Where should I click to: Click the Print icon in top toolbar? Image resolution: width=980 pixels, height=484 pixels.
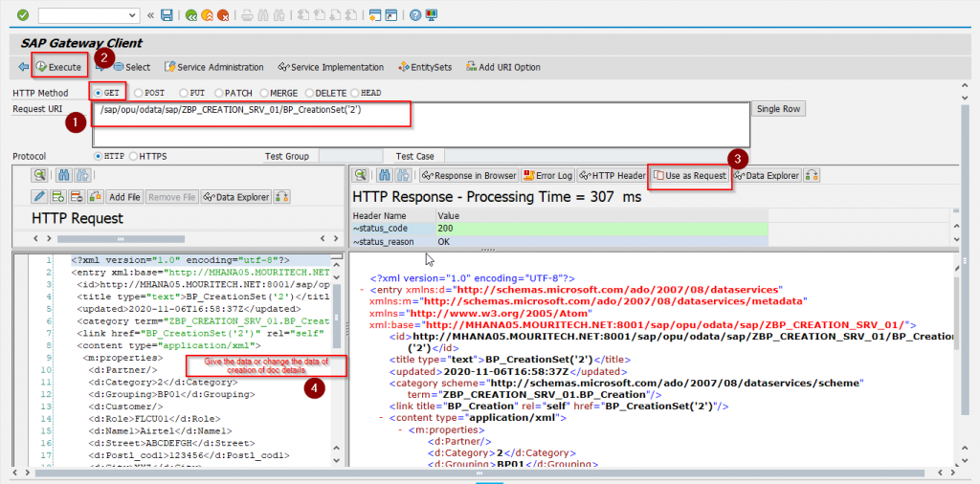[247, 15]
